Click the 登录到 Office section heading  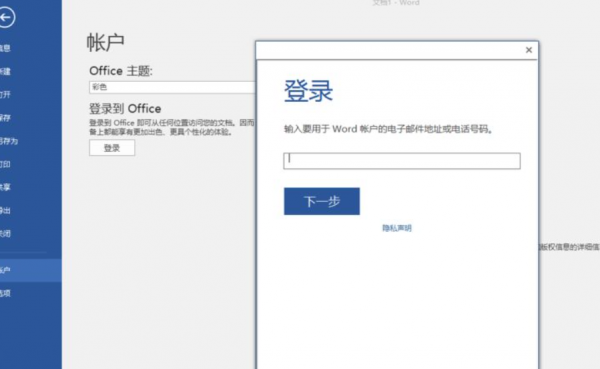[x=125, y=109]
